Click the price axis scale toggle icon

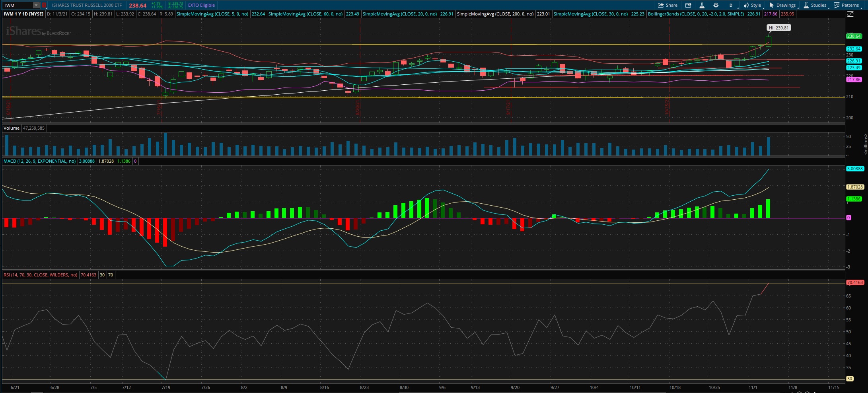pos(850,14)
